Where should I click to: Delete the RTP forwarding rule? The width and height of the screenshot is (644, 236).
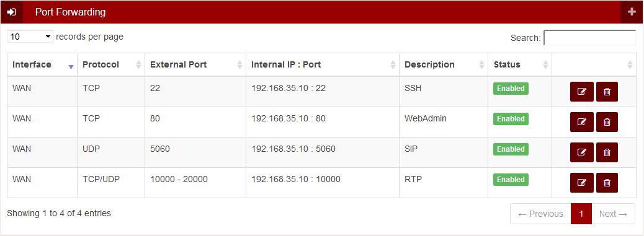(x=607, y=183)
